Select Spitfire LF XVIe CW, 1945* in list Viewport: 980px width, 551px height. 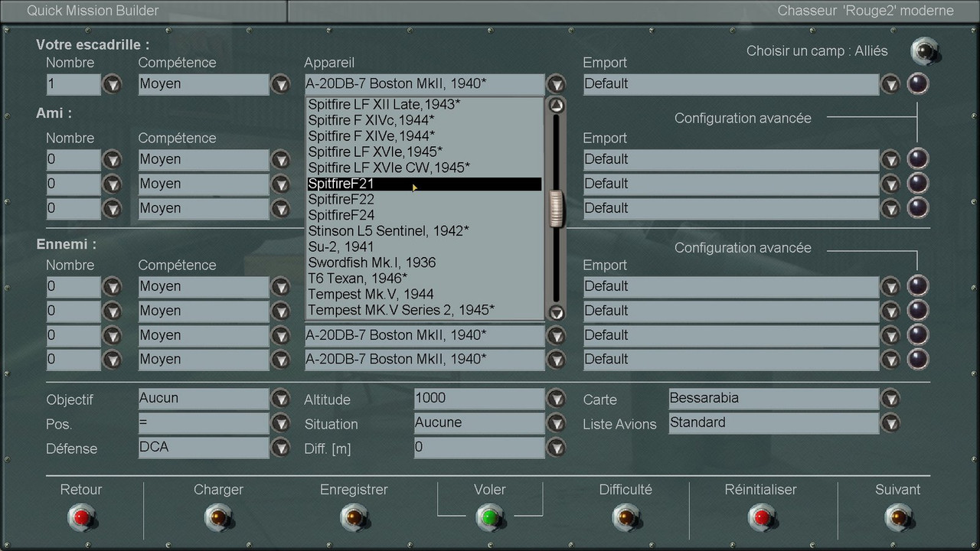point(424,168)
